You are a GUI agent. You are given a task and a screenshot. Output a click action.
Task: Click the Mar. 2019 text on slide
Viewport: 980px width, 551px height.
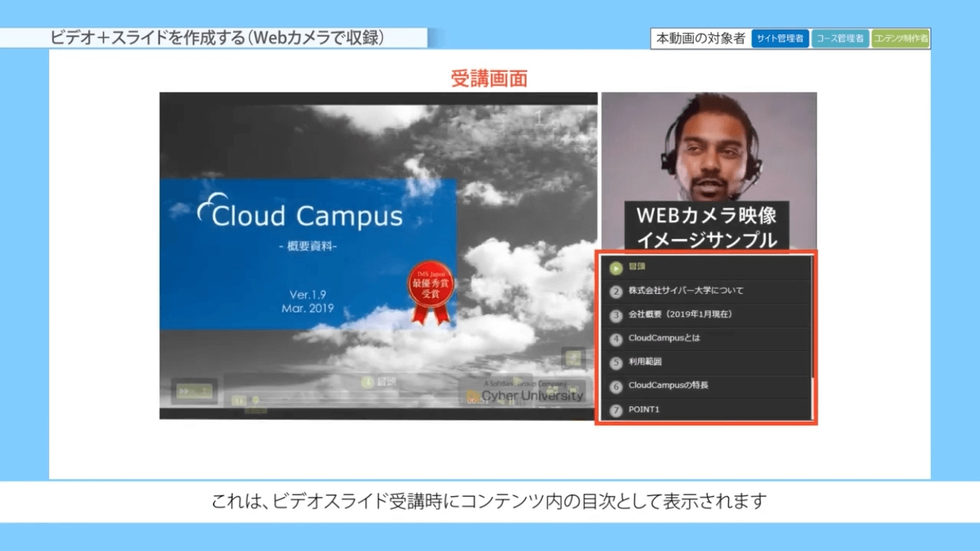307,309
